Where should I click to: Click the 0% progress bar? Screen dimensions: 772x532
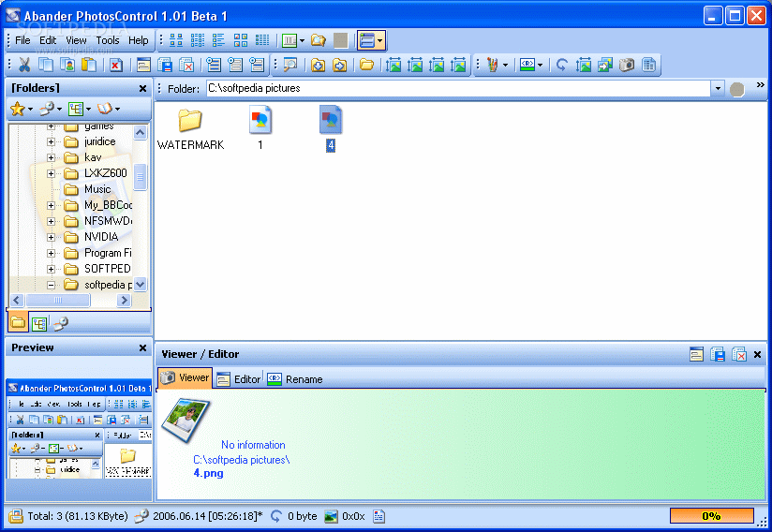click(711, 516)
